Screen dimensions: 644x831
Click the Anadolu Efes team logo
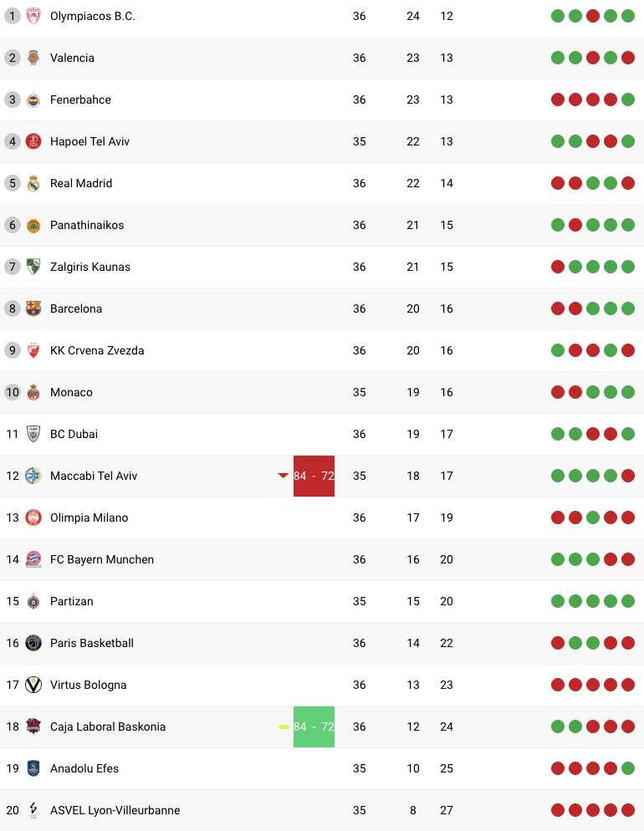(x=33, y=768)
